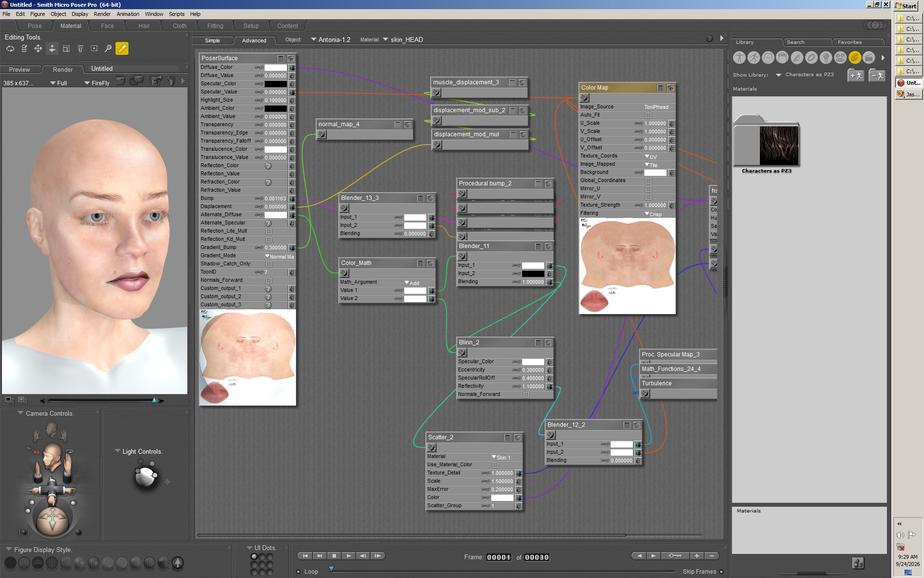
Task: Click the add-to-library plus folder icon
Action: coord(856,76)
